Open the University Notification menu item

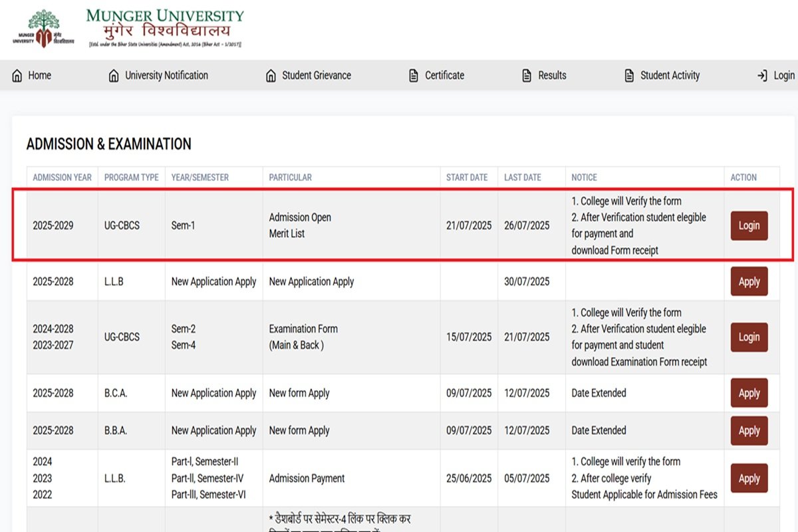(166, 76)
